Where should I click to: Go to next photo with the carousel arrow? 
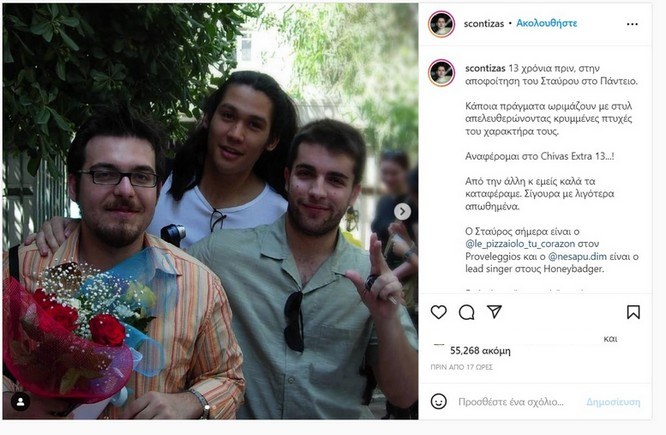402,211
